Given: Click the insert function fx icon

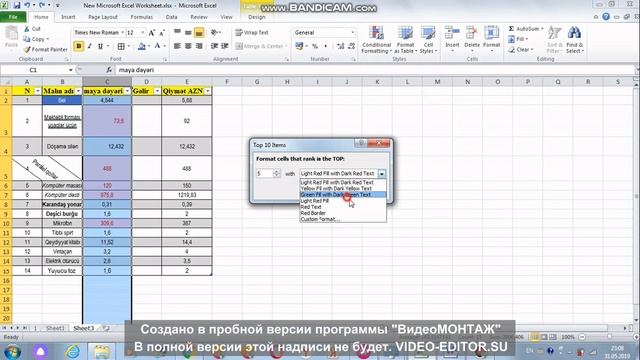Looking at the screenshot, I should pos(109,70).
